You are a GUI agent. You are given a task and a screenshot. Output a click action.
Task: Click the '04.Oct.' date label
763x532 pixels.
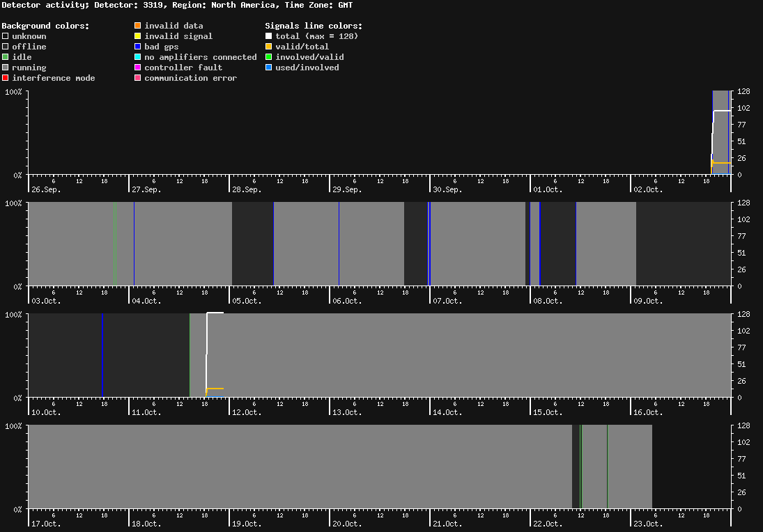click(x=146, y=301)
